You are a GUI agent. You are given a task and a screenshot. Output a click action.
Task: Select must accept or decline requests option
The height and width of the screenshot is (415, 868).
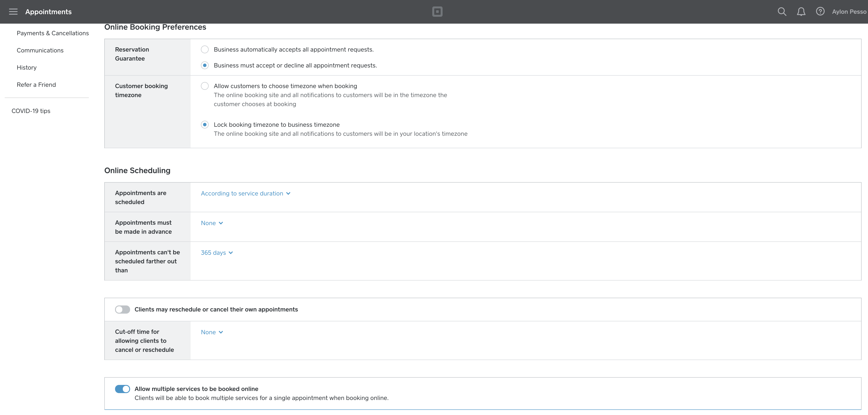coord(205,65)
